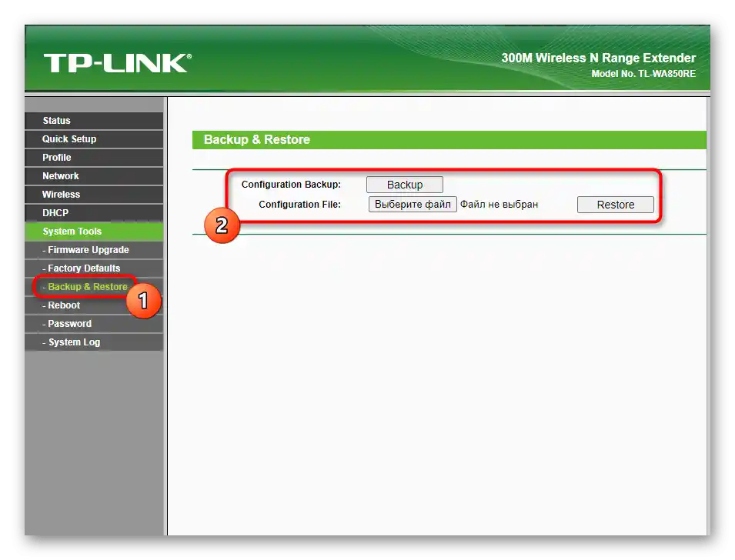The height and width of the screenshot is (560, 735).
Task: Open the Status menu
Action: pos(94,121)
